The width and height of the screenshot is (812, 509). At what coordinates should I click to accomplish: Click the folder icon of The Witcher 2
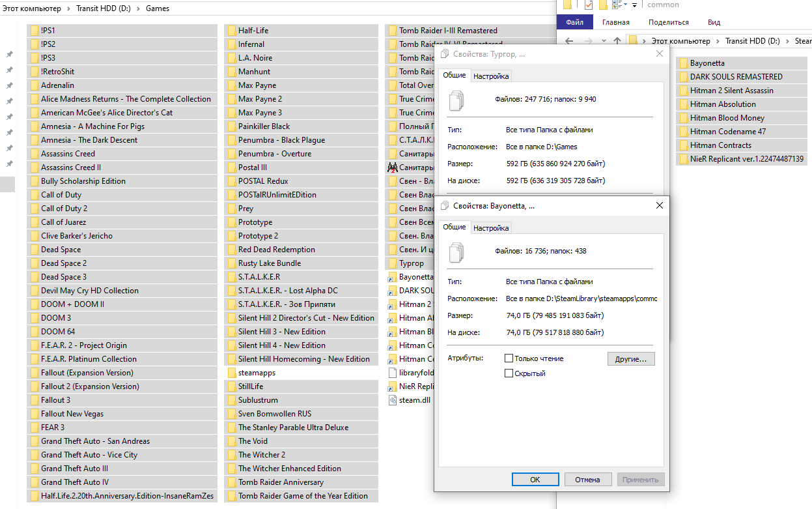[232, 455]
